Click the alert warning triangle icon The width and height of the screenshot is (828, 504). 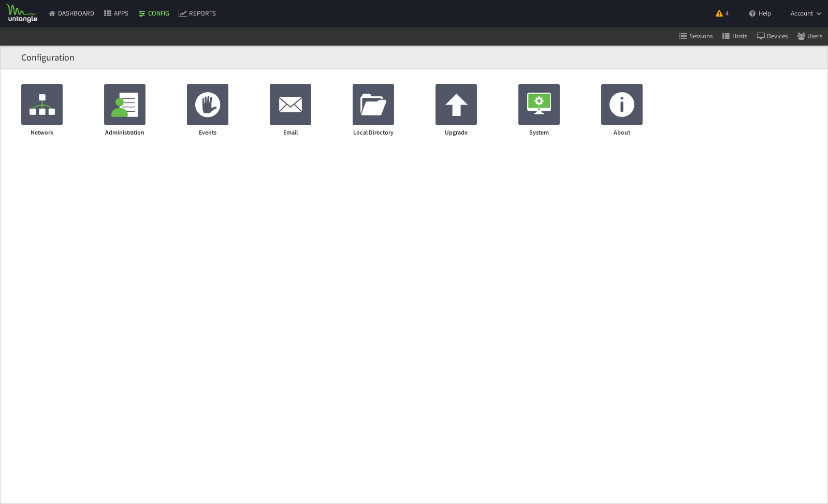coord(719,13)
